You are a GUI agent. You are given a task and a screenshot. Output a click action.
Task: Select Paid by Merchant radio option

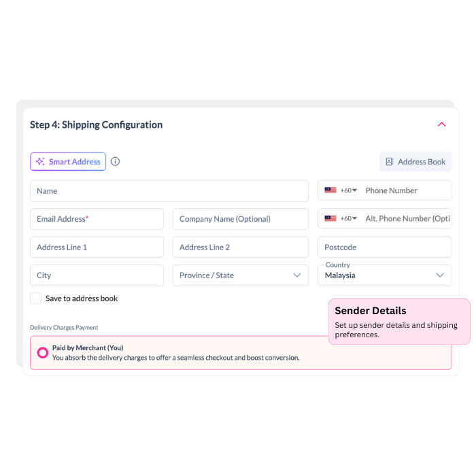(42, 353)
